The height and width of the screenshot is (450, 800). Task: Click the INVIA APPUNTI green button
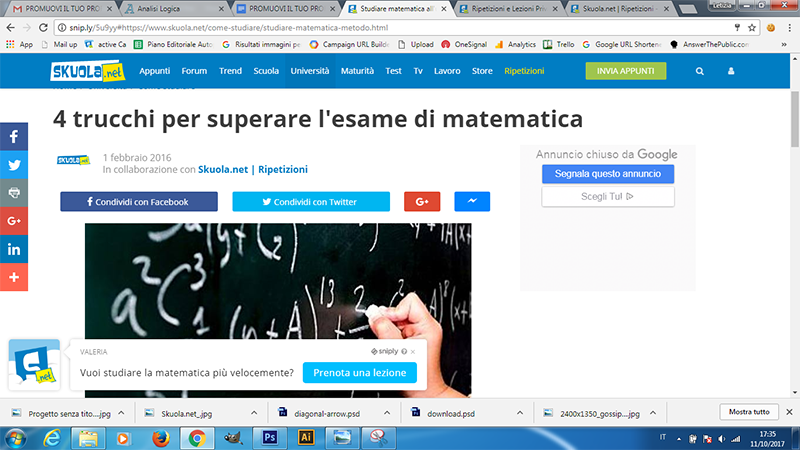click(625, 71)
